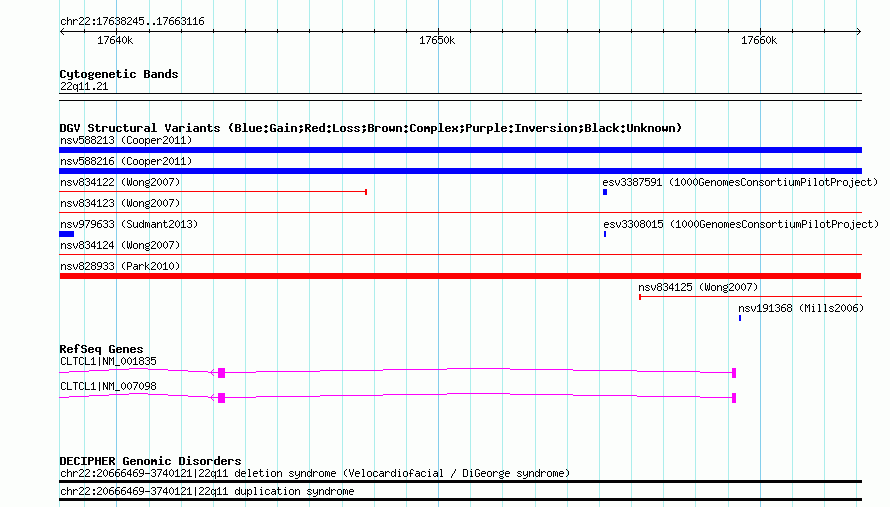Click the right exon block of NM_007098

(734, 398)
